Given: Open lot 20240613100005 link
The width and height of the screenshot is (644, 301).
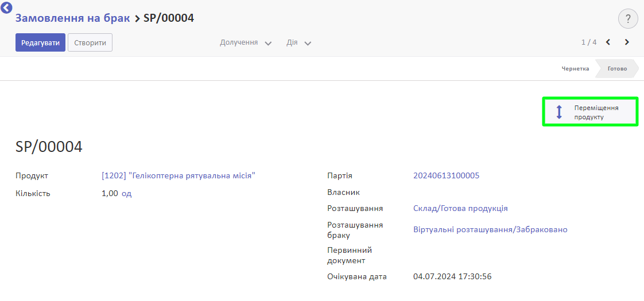Looking at the screenshot, I should pyautogui.click(x=446, y=175).
